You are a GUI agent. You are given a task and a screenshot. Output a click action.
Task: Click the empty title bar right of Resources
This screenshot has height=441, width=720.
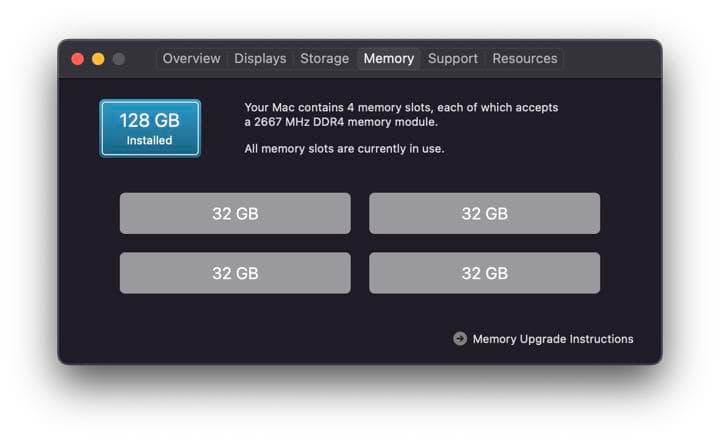click(610, 59)
